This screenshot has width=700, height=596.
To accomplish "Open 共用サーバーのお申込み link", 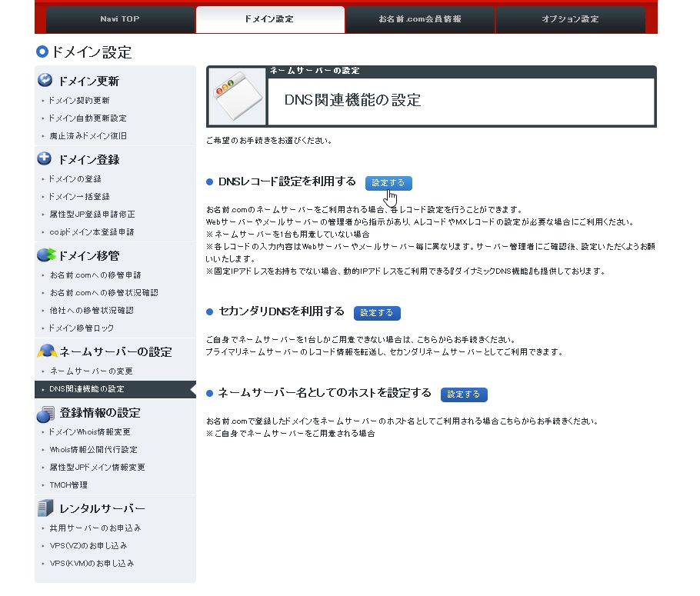I will tap(95, 528).
